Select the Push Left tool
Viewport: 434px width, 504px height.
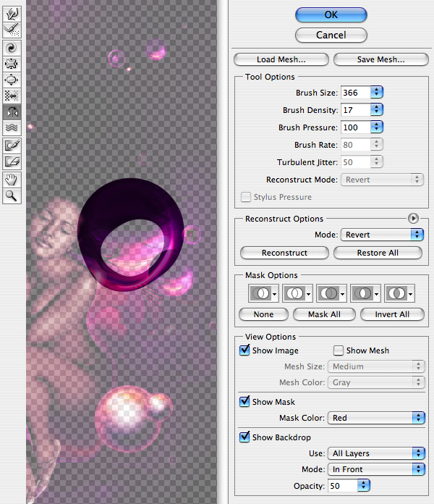[12, 96]
